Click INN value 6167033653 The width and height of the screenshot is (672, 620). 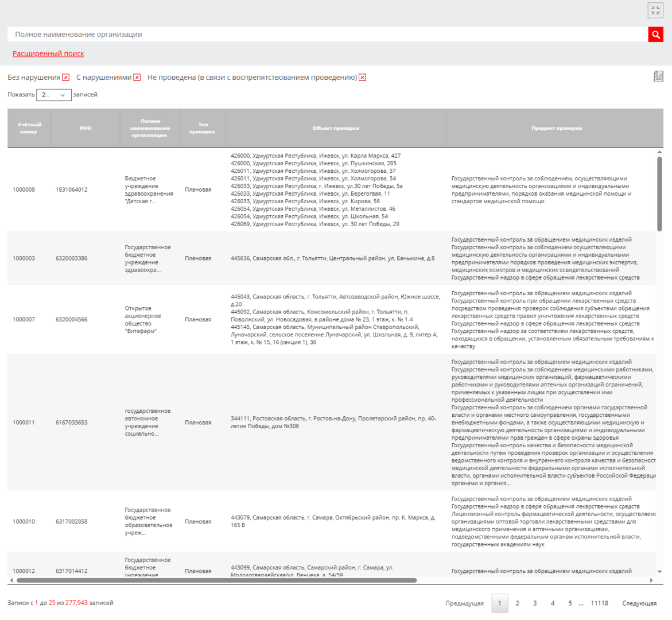pos(72,423)
